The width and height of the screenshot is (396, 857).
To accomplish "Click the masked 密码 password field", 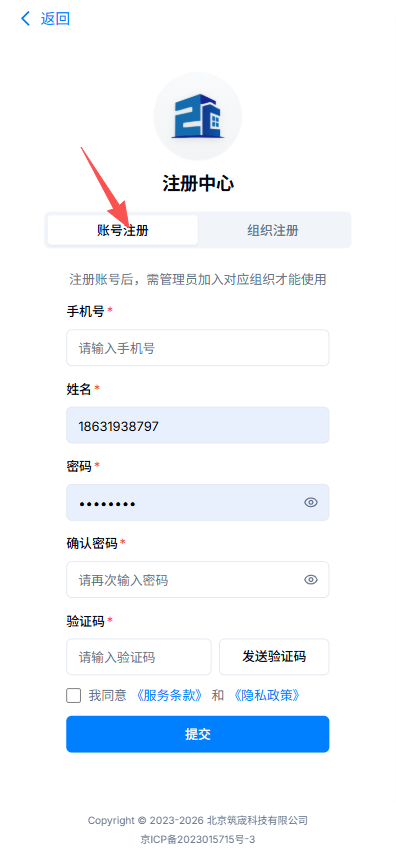I will click(198, 502).
